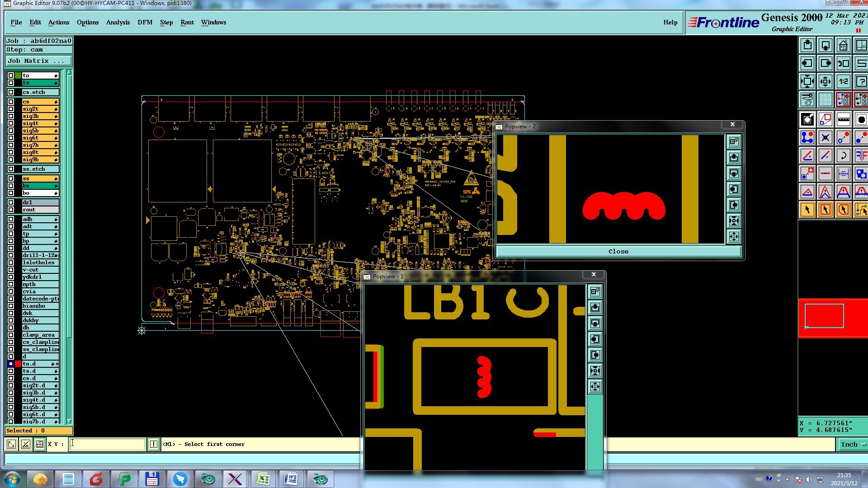868x488 pixels.
Task: Click the Help button in menu bar
Action: pyautogui.click(x=670, y=22)
